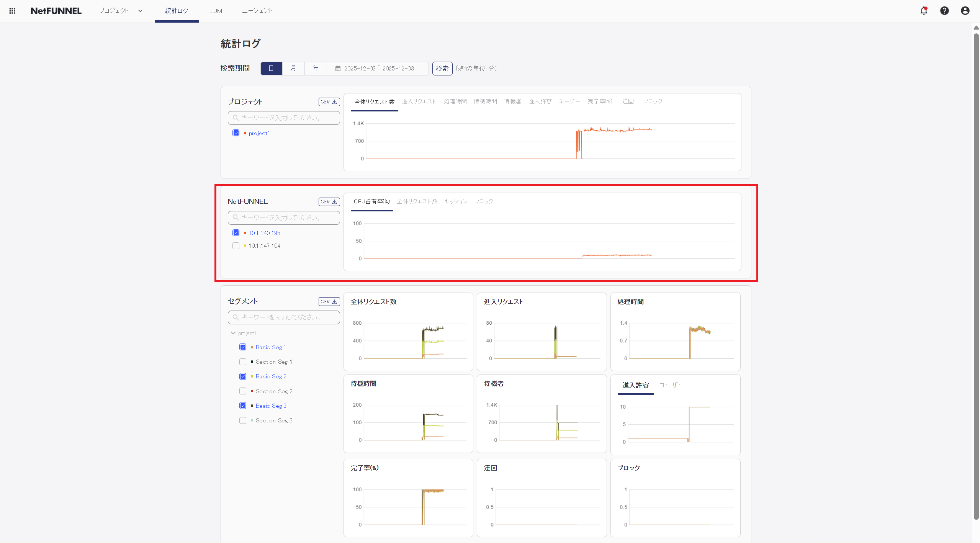Open the 10.1.140.195 link
Screen dimensions: 980x543
point(265,233)
